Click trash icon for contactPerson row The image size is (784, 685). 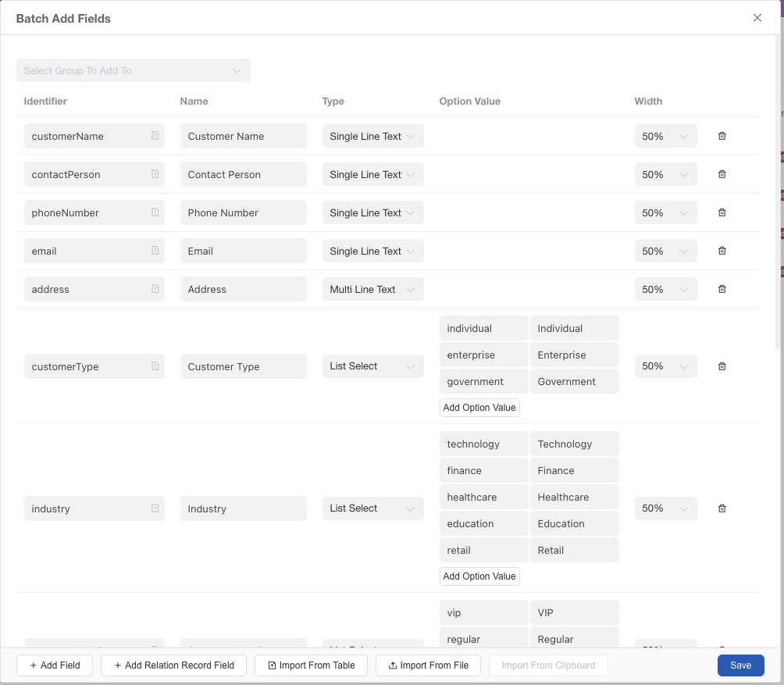[x=722, y=174]
